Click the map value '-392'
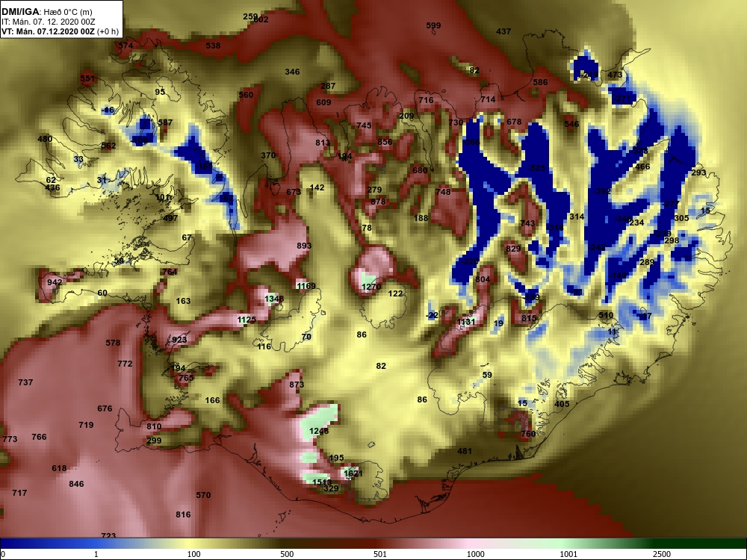The width and height of the screenshot is (747, 560). (x=603, y=191)
